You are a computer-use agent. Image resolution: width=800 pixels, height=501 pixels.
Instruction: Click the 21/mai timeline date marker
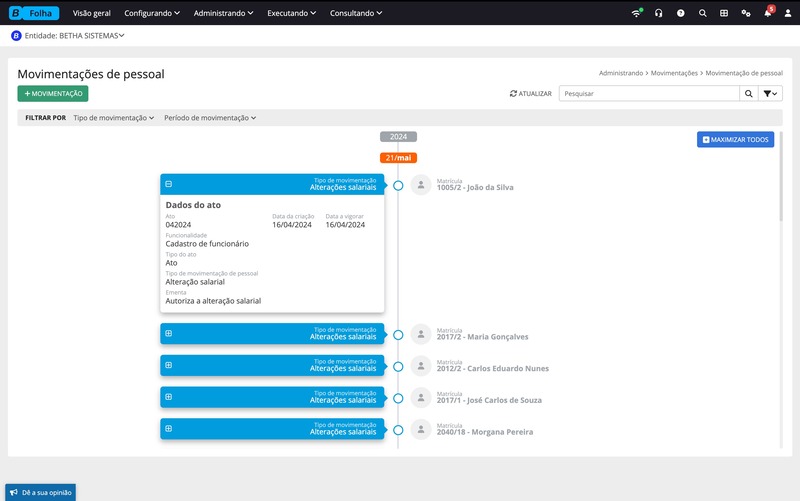point(398,158)
